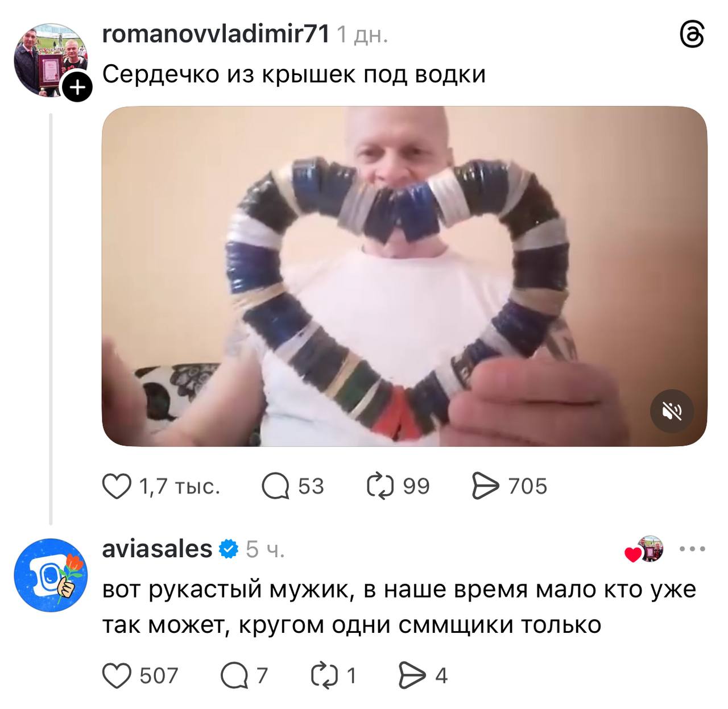Open the post timestamp '1 дн.'
The height and width of the screenshot is (709, 728).
click(363, 36)
